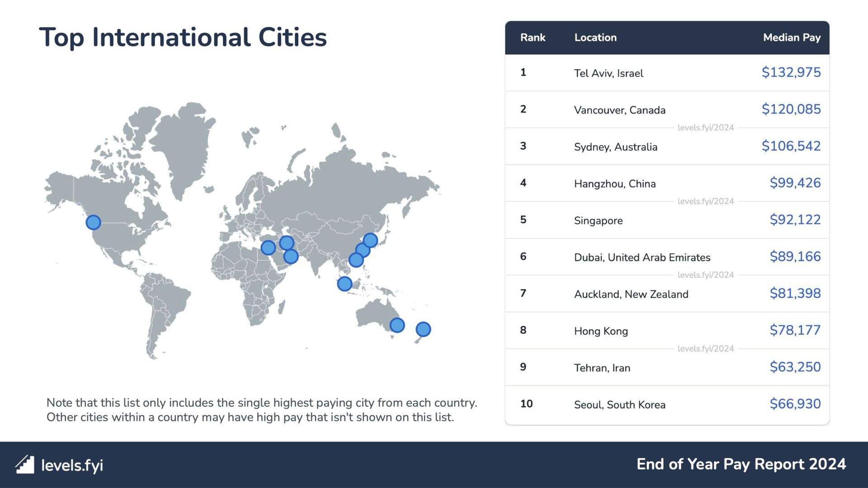Select the Dubai marker on the map
Screen dimensions: 868x488
tap(291, 257)
